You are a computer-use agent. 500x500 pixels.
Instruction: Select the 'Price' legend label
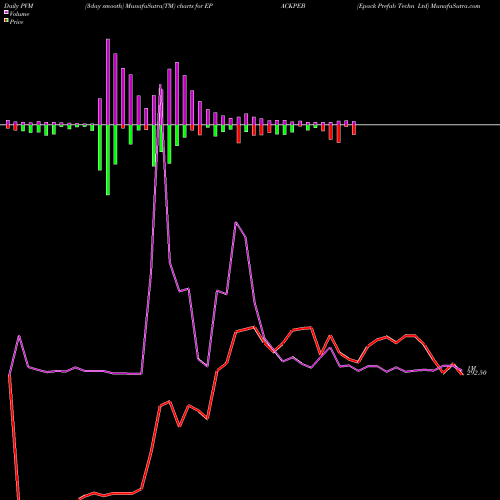pos(16,22)
